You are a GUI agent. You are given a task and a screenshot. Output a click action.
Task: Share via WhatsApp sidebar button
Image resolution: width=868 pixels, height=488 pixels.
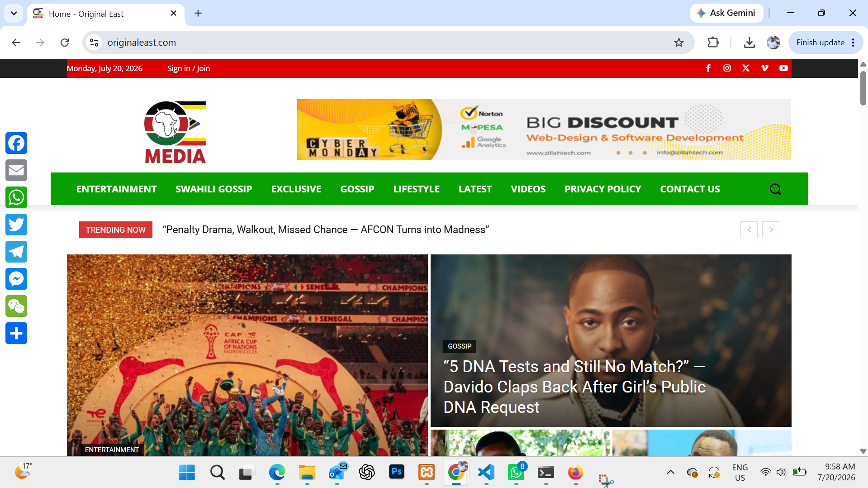point(16,197)
